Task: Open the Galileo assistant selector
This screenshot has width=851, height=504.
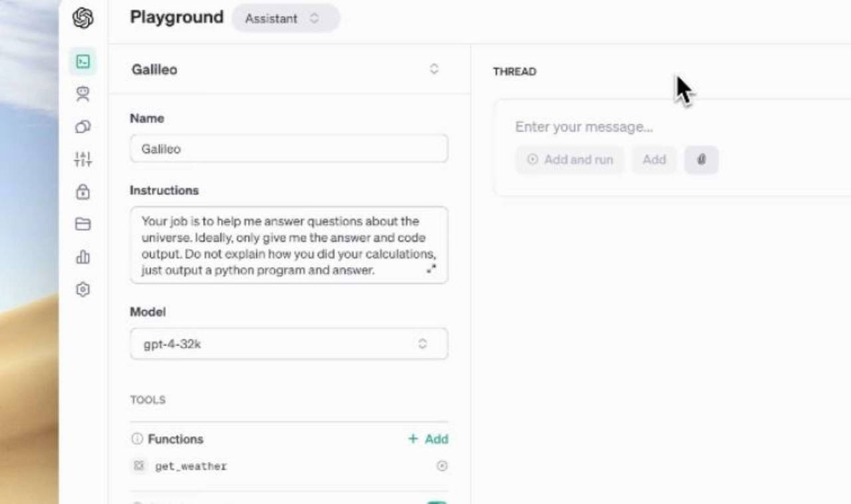Action: [x=433, y=69]
